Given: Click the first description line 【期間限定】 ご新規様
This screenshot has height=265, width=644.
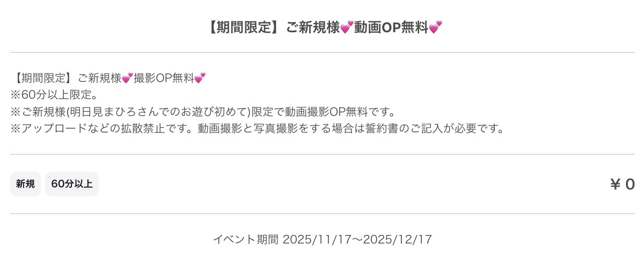Looking at the screenshot, I should tap(108, 78).
